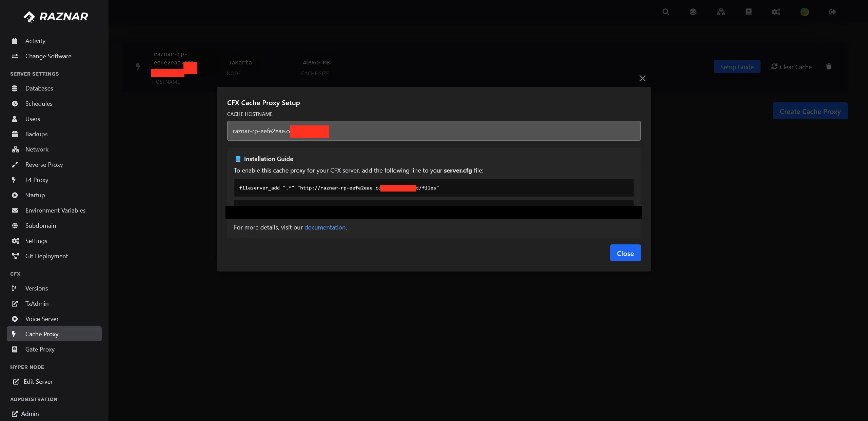Click the Jakarta node value
This screenshot has height=421, width=868.
[x=240, y=62]
